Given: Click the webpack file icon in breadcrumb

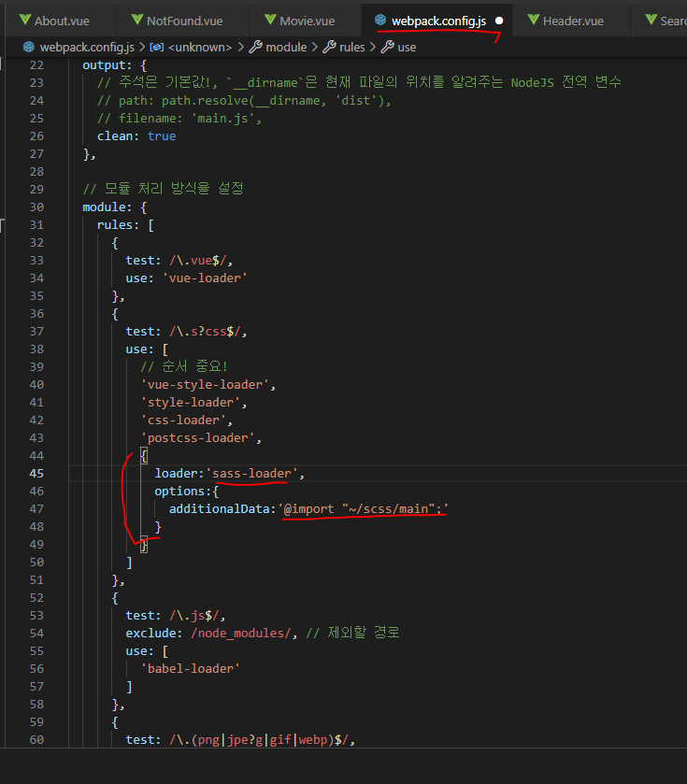Looking at the screenshot, I should tap(29, 47).
